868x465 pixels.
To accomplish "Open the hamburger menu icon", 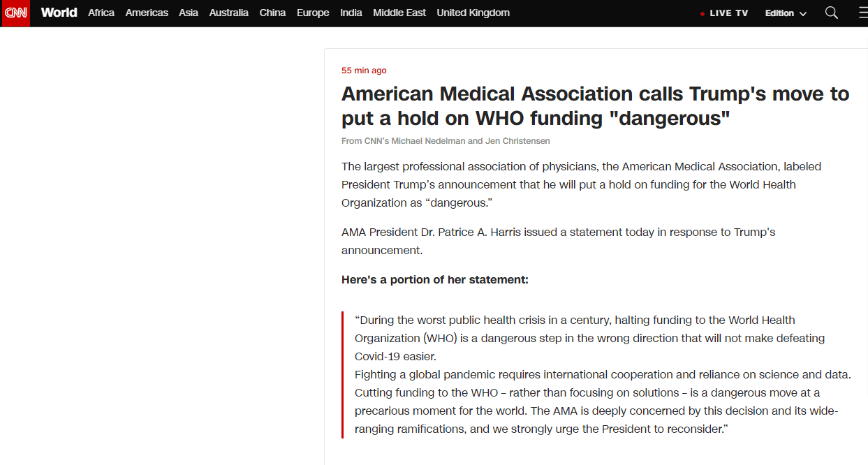I will click(x=862, y=13).
